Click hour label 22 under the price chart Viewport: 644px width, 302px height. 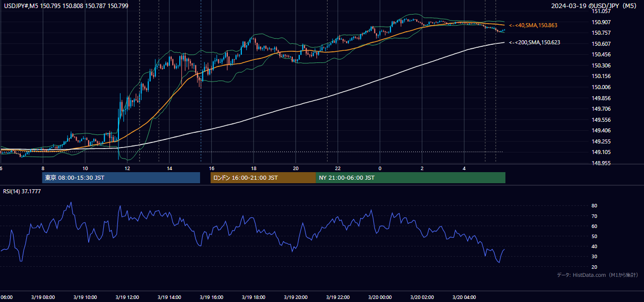pos(338,169)
